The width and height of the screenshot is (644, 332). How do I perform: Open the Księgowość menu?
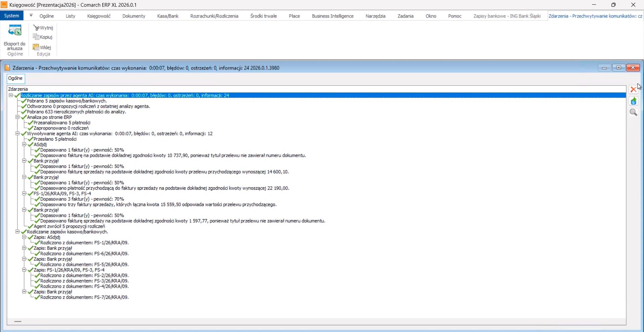coord(99,16)
